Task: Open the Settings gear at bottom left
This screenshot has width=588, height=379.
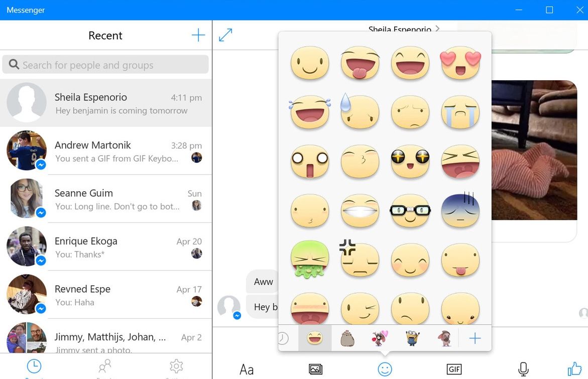Action: click(x=176, y=366)
